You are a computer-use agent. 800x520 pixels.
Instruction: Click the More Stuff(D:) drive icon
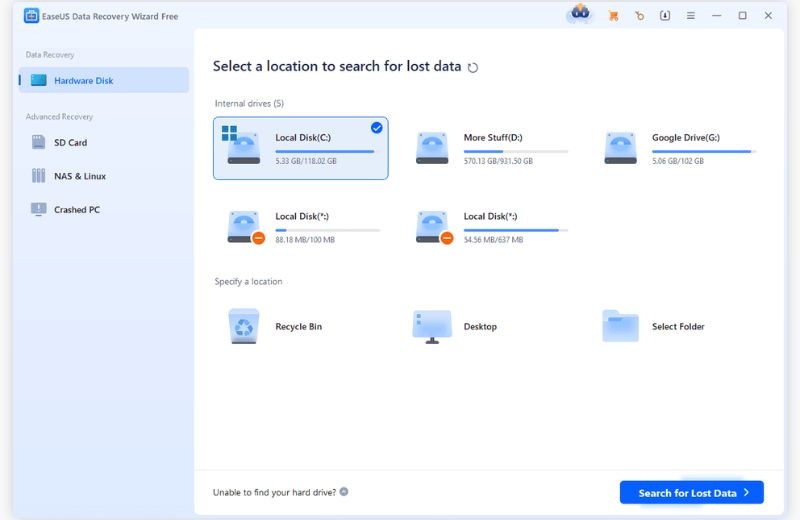pyautogui.click(x=432, y=148)
